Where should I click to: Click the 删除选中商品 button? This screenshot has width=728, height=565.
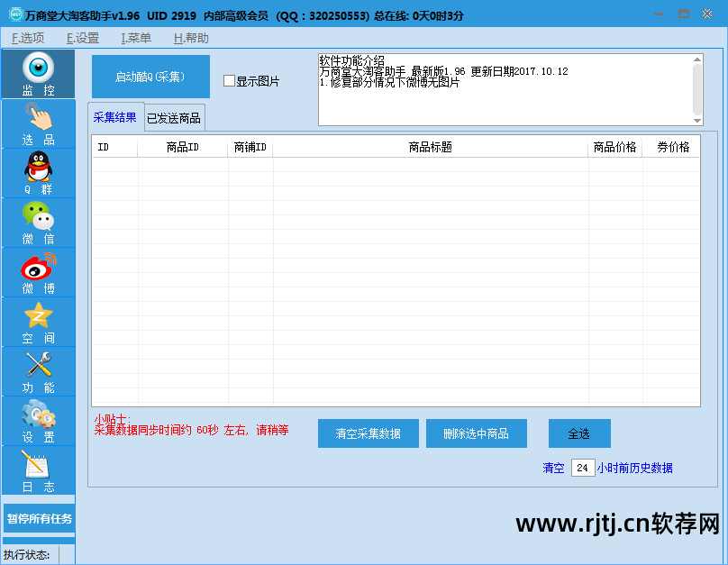[x=477, y=433]
